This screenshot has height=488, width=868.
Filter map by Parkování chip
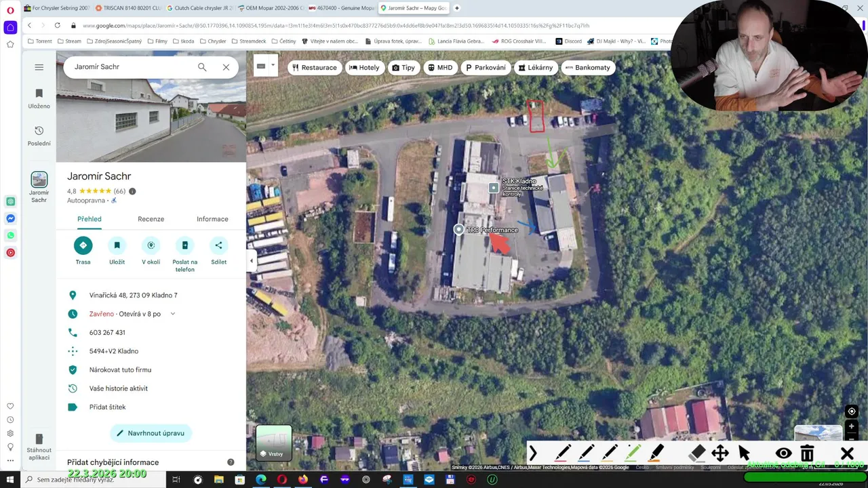[x=485, y=68]
